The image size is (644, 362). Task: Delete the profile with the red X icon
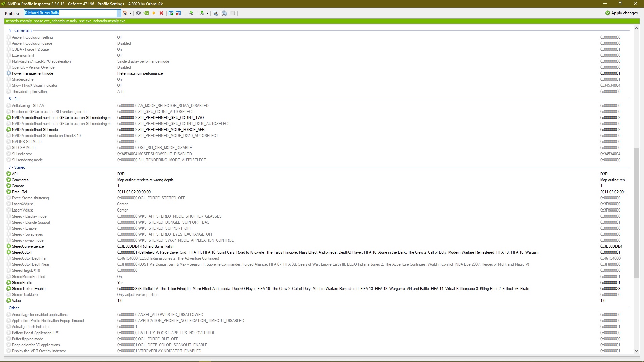pos(161,13)
